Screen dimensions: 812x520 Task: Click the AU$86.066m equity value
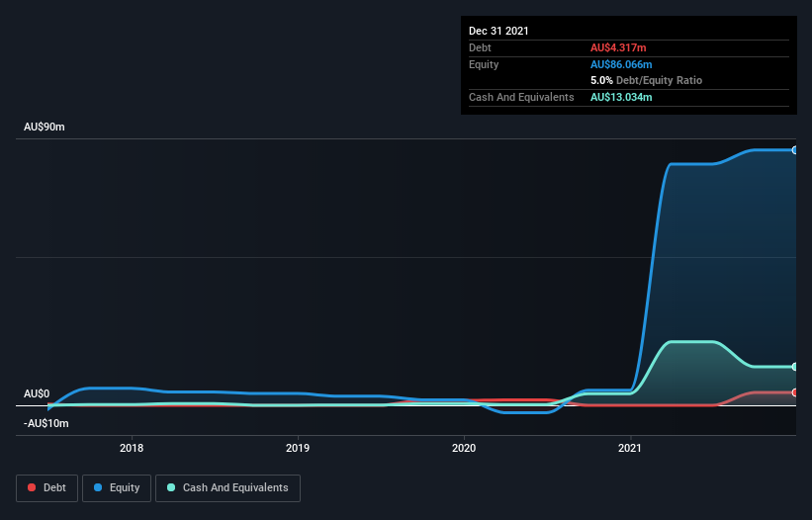[621, 64]
